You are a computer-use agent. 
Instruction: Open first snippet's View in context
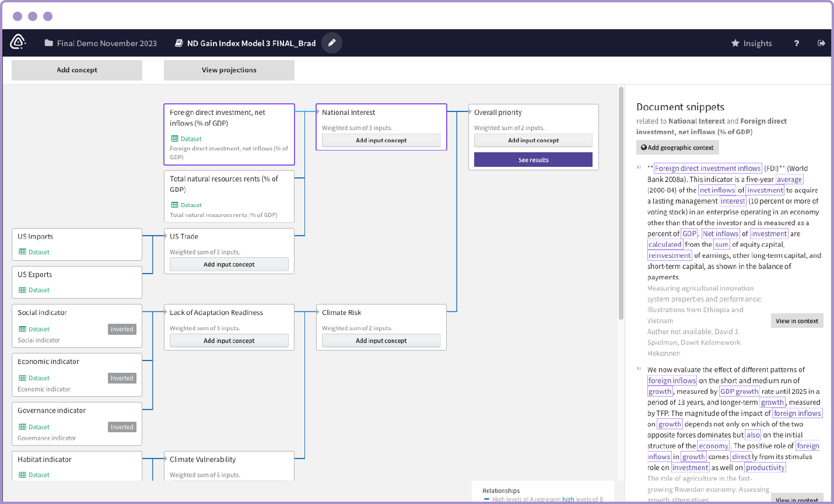(797, 321)
